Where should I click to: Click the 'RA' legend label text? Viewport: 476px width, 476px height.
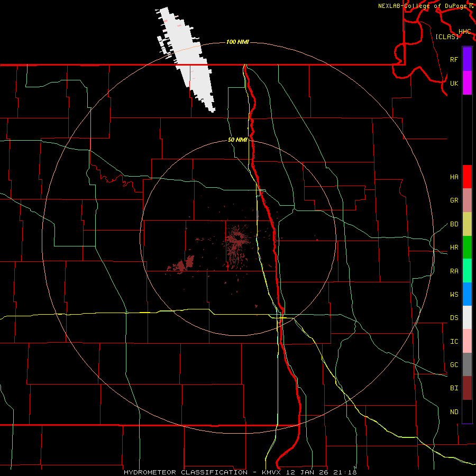(x=454, y=271)
